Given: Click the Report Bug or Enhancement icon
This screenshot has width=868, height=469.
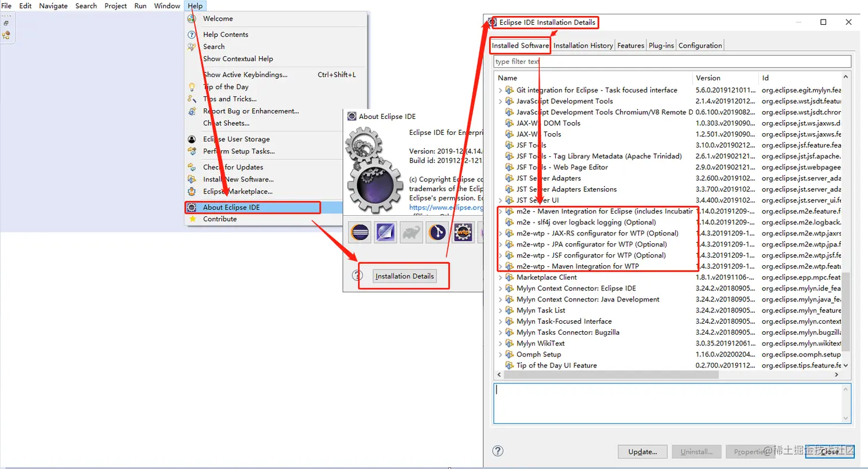Looking at the screenshot, I should coord(192,111).
